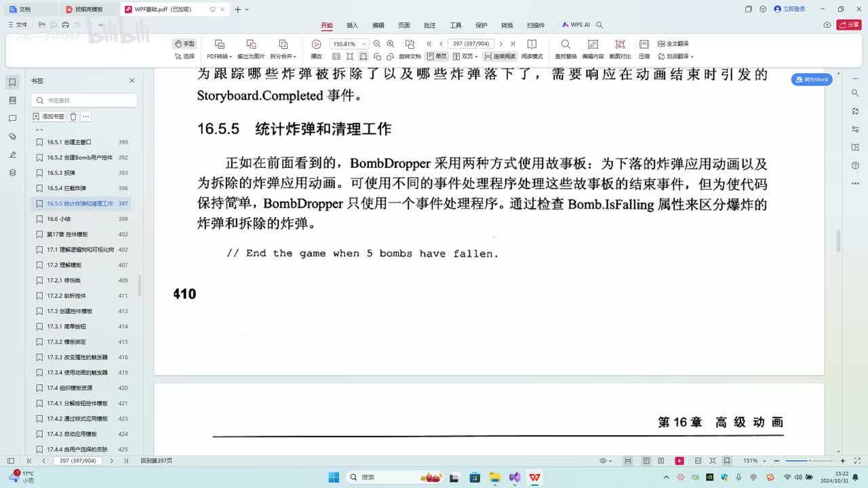
Task: Open the 编辑 ribbon tab
Action: click(x=378, y=25)
